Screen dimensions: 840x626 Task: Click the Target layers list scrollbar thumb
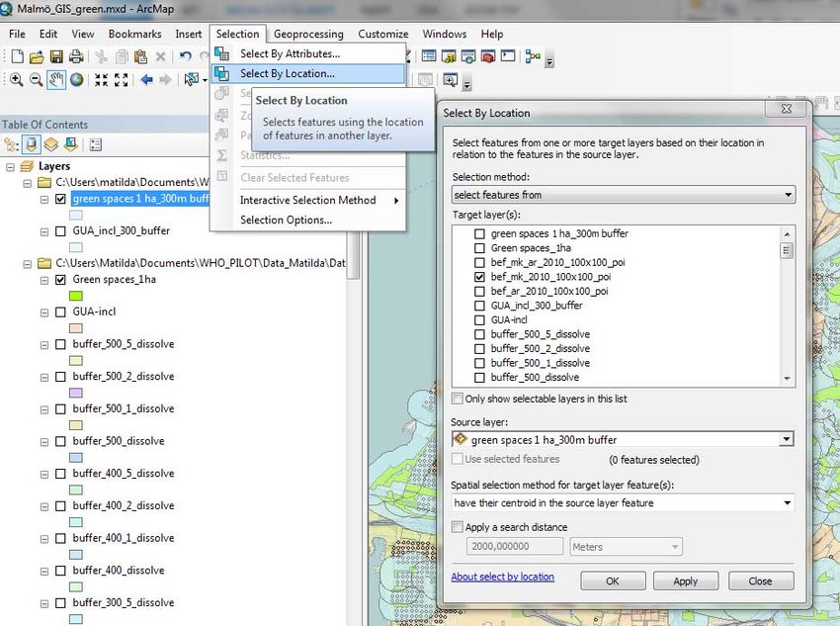tap(787, 251)
